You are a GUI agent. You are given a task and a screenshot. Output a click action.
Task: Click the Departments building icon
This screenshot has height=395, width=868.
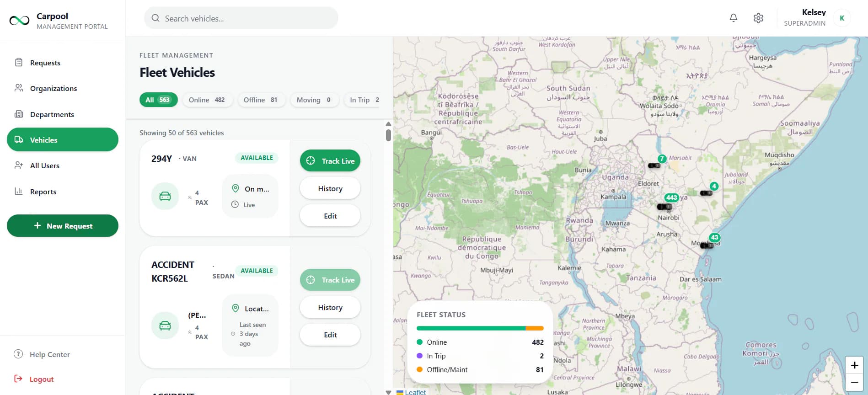click(19, 114)
